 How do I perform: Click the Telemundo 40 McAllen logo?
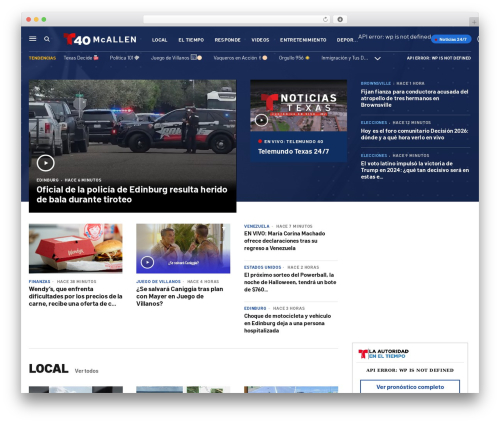(100, 39)
